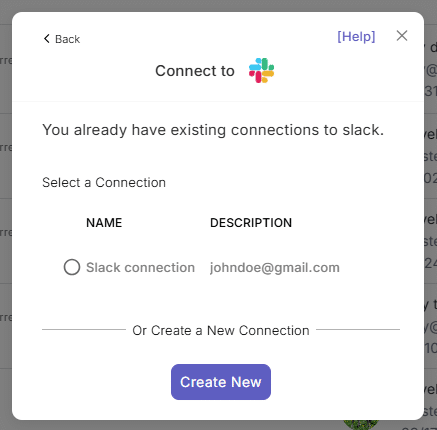The height and width of the screenshot is (430, 437).
Task: Click the NAME column header
Action: tap(104, 223)
